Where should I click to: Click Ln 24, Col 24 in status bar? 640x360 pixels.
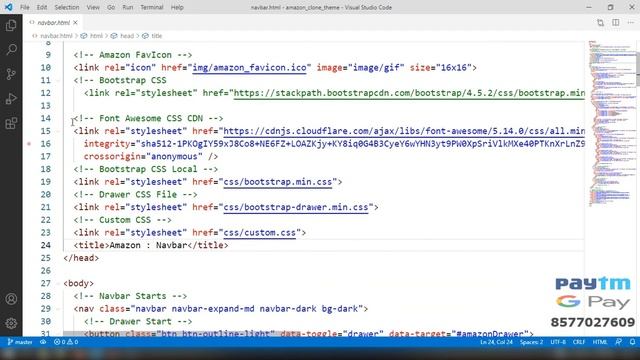(496, 342)
